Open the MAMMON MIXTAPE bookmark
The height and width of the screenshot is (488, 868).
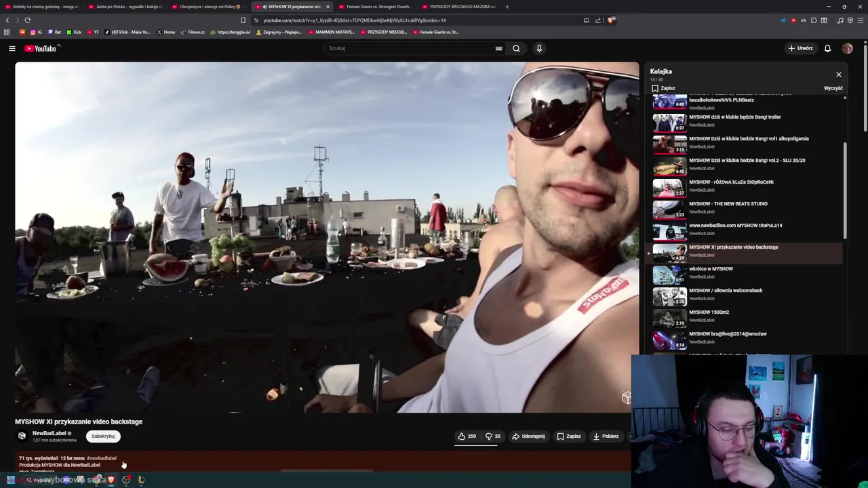pos(332,32)
